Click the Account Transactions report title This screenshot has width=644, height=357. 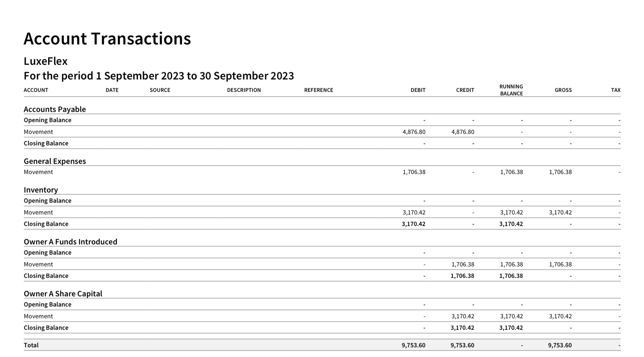tap(107, 39)
